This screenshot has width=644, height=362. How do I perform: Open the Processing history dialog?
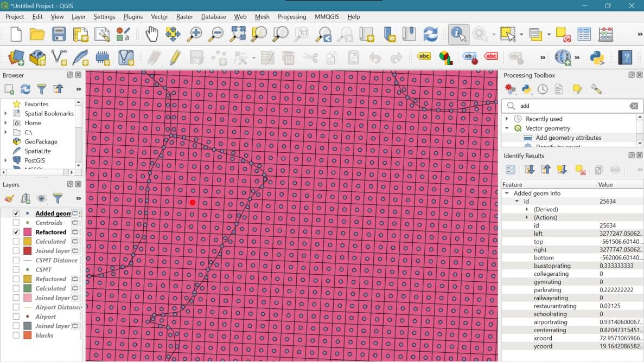point(543,89)
